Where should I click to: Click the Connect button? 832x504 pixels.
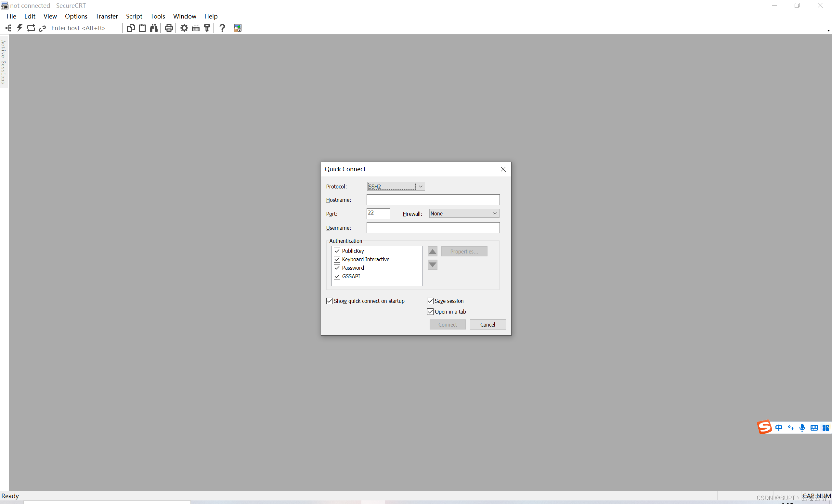447,324
